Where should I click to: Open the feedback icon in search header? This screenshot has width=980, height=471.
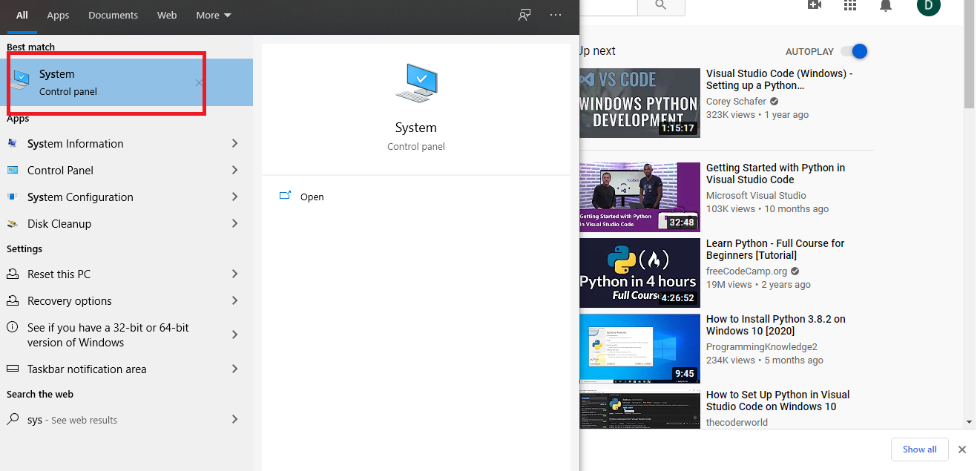(x=524, y=15)
